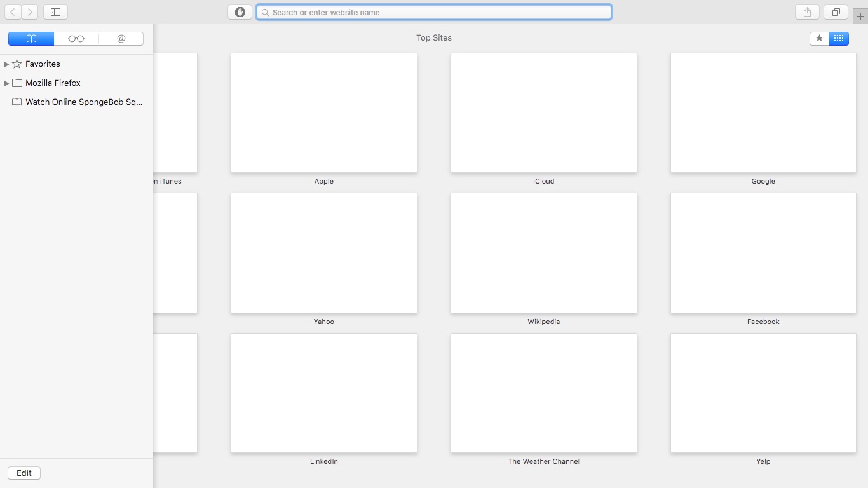Click the Edit button in the sidebar

pyautogui.click(x=24, y=473)
